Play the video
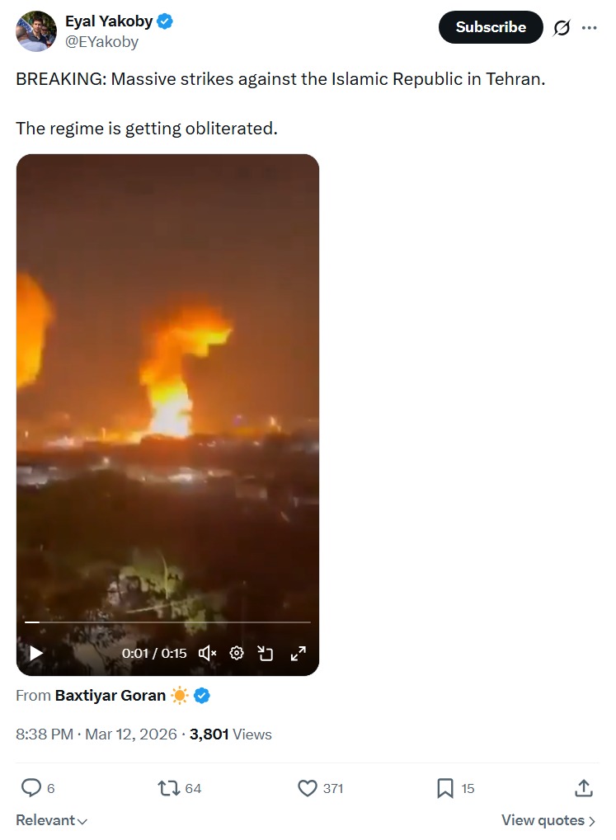 (36, 653)
